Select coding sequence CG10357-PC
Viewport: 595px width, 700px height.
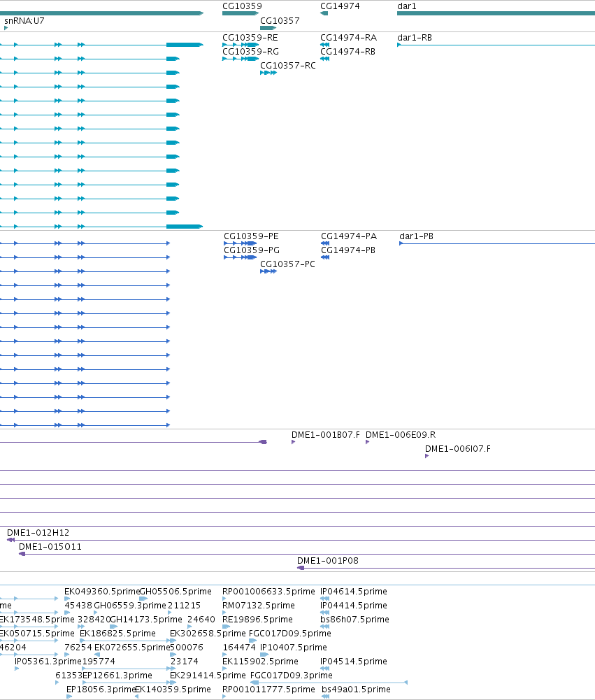coord(287,264)
